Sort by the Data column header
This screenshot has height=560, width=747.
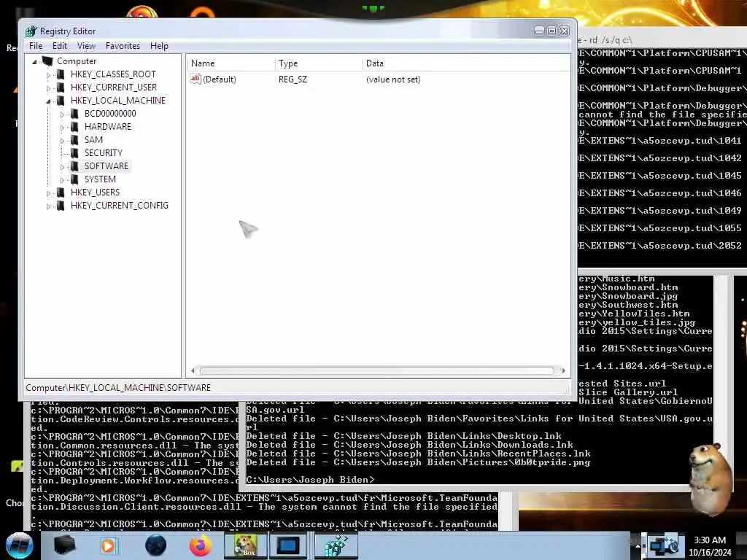(466, 63)
